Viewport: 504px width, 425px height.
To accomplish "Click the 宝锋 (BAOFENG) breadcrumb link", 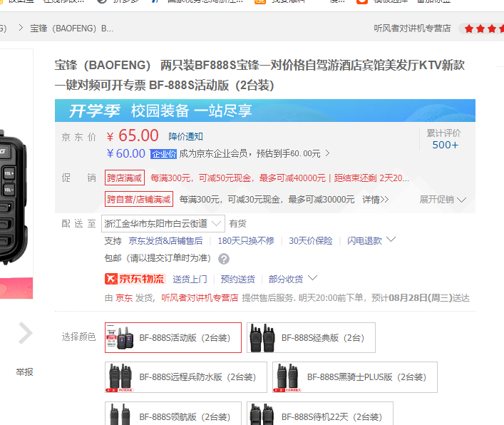I will (71, 29).
